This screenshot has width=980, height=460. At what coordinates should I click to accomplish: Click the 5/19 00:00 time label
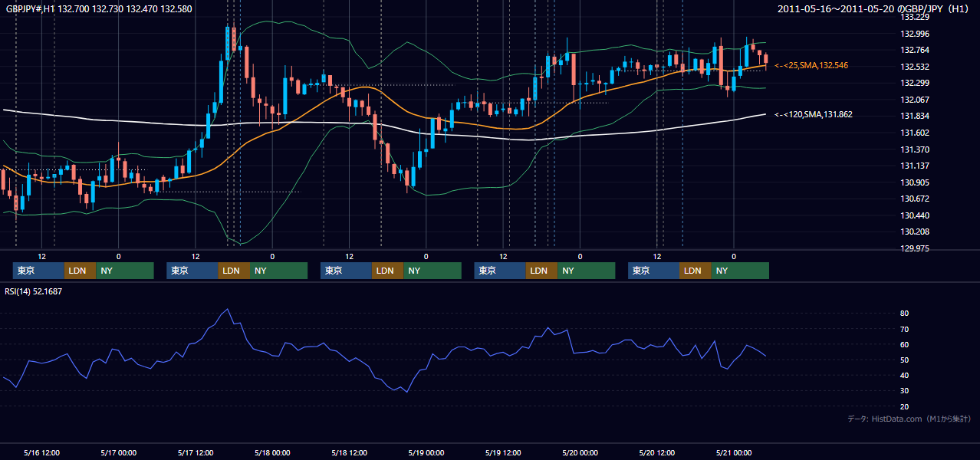click(x=426, y=452)
